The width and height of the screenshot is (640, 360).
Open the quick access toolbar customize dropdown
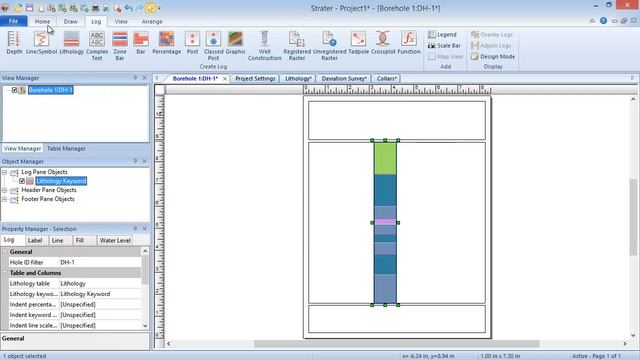coord(159,8)
